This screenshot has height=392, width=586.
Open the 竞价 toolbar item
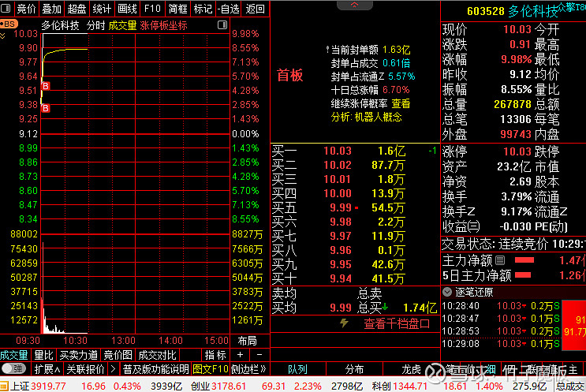27,9
